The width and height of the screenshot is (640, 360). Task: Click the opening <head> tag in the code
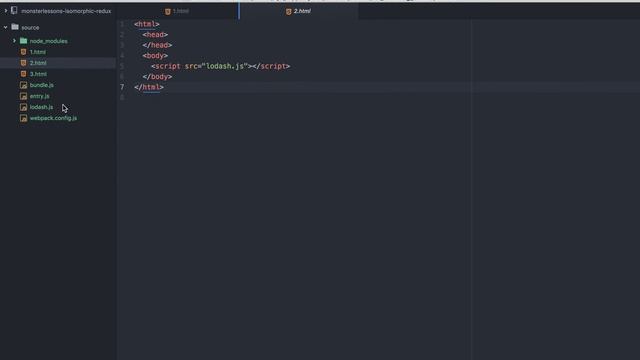click(155, 35)
